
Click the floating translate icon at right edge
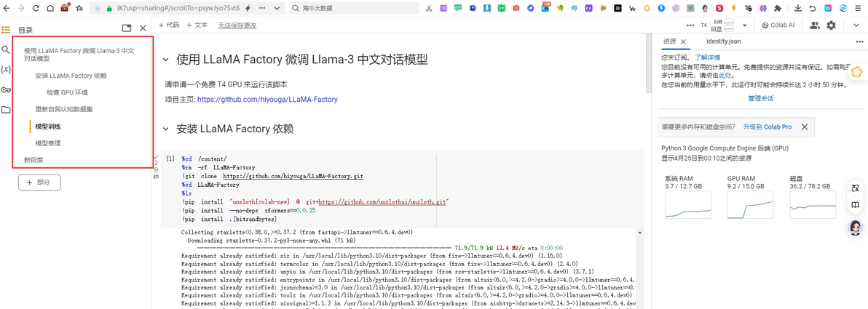coord(856,188)
